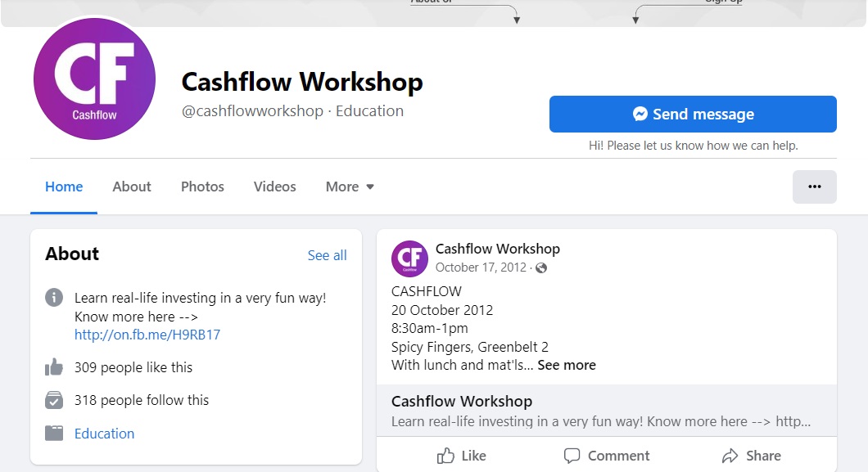Viewport: 868px width, 472px height.
Task: Click 'Hi! Please let us know' text
Action: point(693,146)
